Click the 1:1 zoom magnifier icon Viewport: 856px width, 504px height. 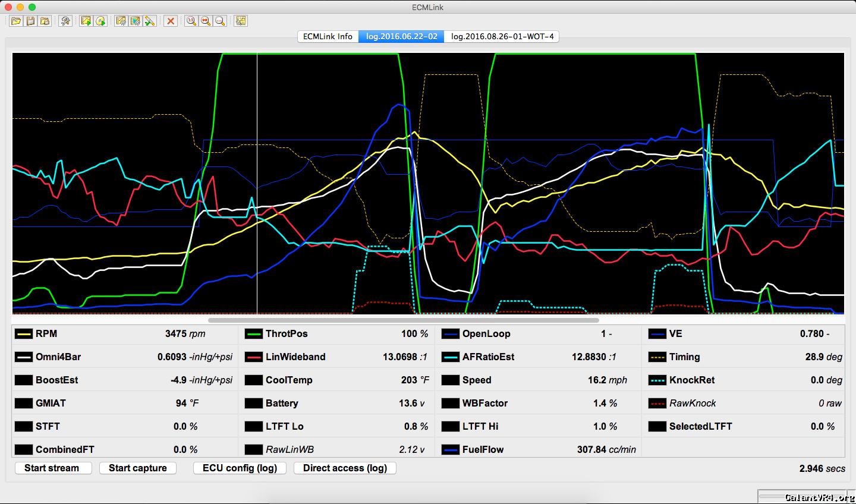point(191,21)
